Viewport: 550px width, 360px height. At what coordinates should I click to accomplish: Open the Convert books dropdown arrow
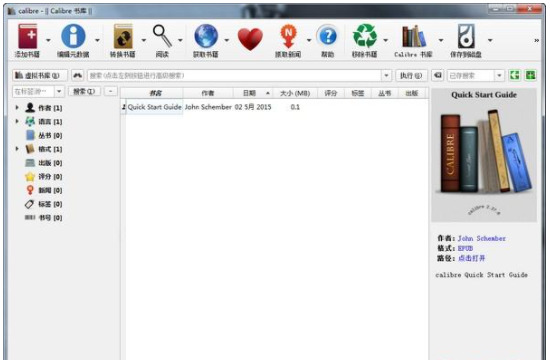[143, 40]
